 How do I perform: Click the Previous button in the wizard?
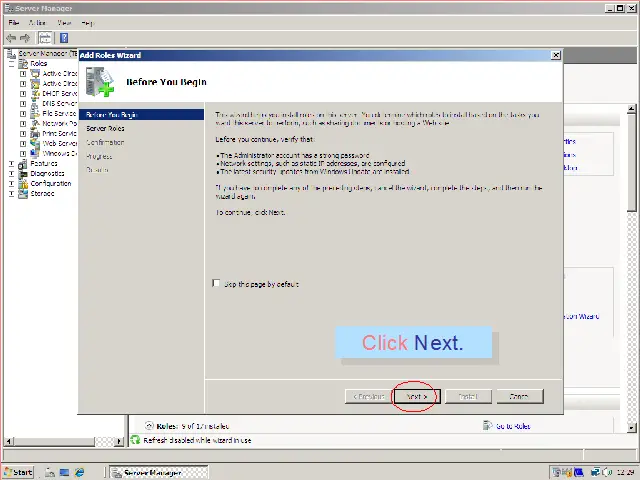pos(369,396)
